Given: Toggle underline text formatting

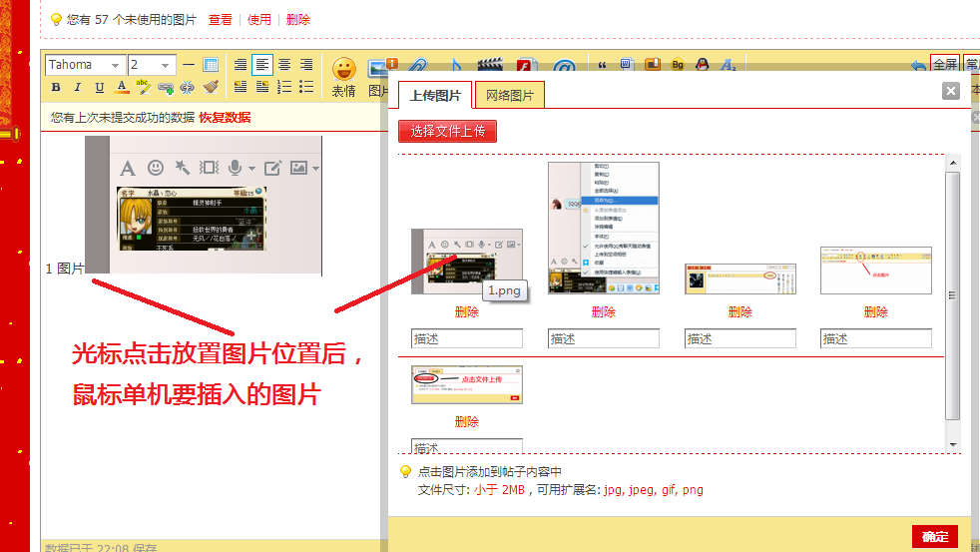Looking at the screenshot, I should point(100,88).
